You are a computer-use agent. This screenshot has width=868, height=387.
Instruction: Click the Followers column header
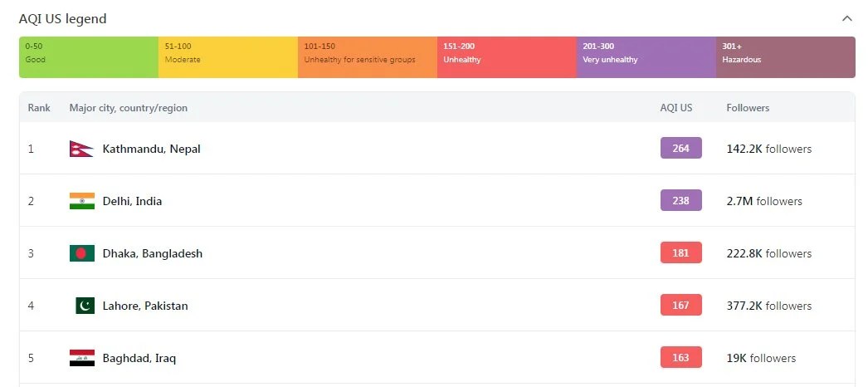(x=748, y=108)
